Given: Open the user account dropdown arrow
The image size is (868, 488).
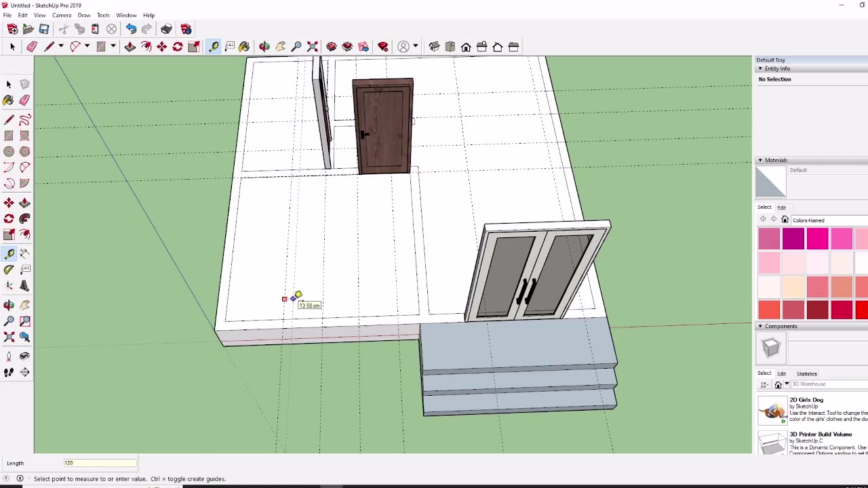Looking at the screenshot, I should coord(415,47).
